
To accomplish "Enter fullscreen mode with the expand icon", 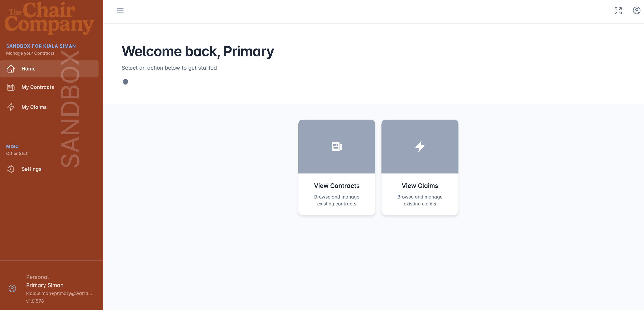I will (618, 11).
